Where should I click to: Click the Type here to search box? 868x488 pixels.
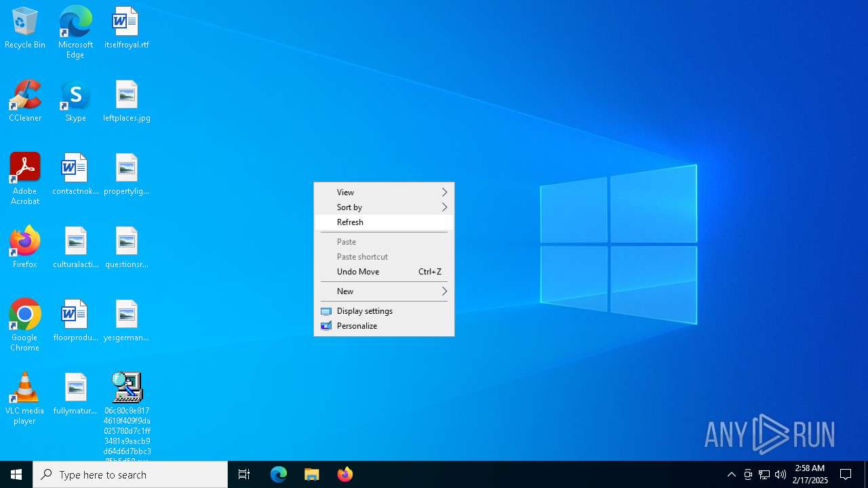[130, 474]
